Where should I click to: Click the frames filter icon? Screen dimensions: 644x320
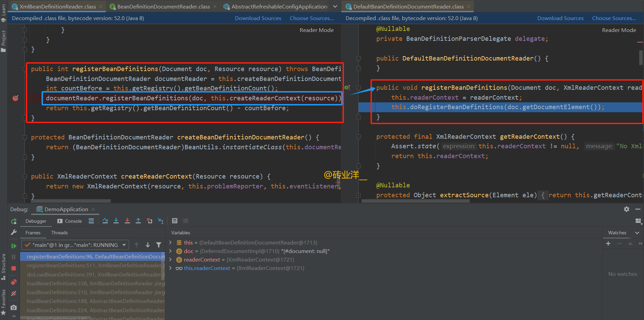pos(159,245)
